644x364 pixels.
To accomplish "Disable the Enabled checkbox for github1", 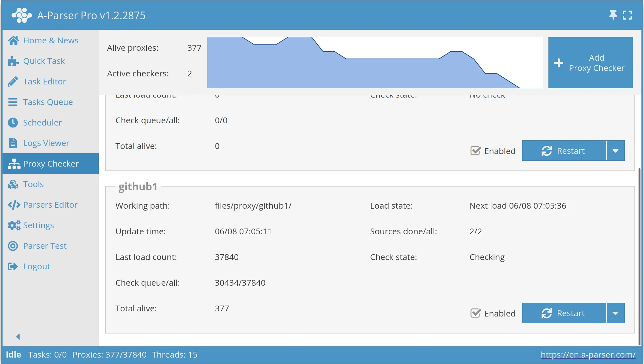I will point(476,313).
